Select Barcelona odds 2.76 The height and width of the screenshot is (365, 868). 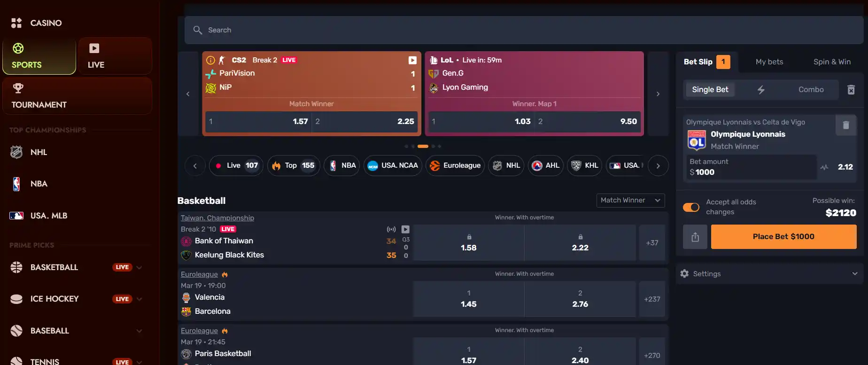click(580, 299)
